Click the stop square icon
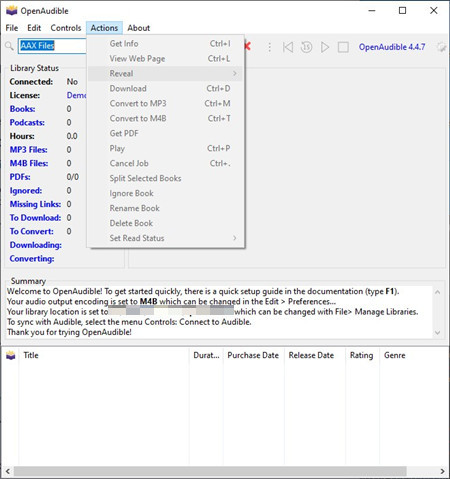Screen dimensions: 450x479 (x=343, y=47)
